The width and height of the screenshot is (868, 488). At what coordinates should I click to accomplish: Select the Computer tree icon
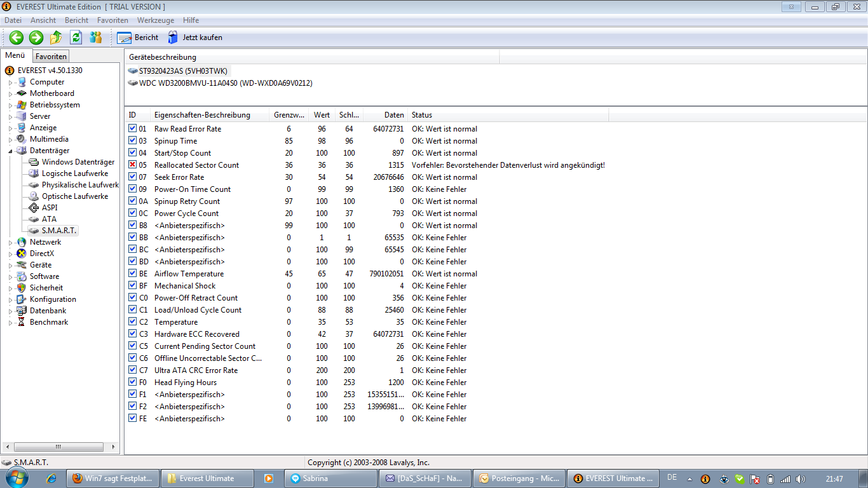(x=22, y=82)
